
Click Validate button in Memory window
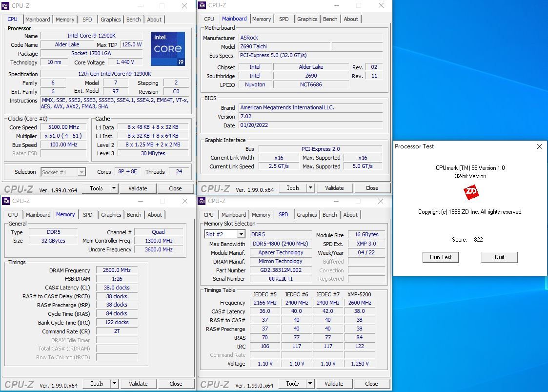pos(139,384)
